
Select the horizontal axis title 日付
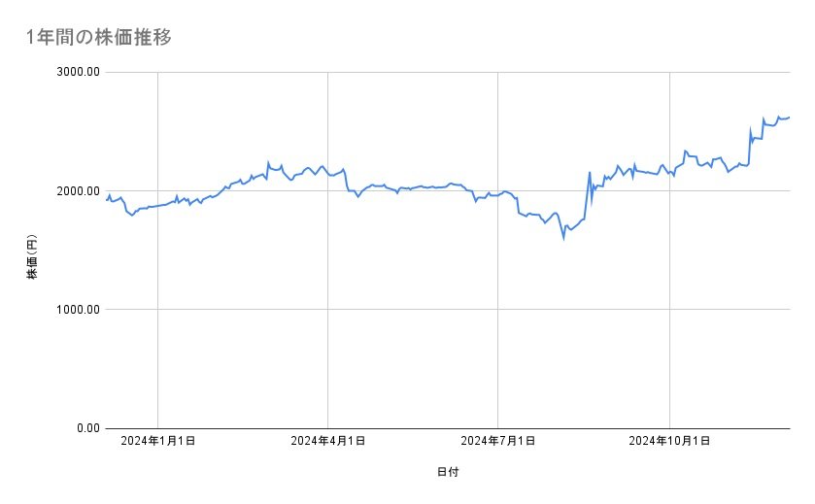point(448,473)
